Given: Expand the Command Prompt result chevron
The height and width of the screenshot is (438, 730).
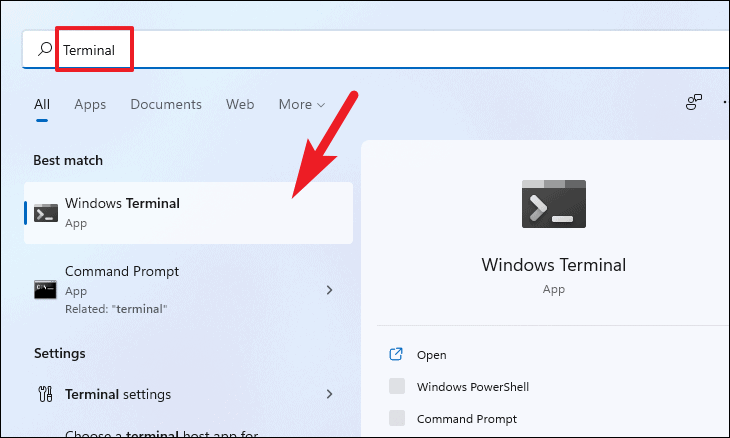Looking at the screenshot, I should 329,290.
